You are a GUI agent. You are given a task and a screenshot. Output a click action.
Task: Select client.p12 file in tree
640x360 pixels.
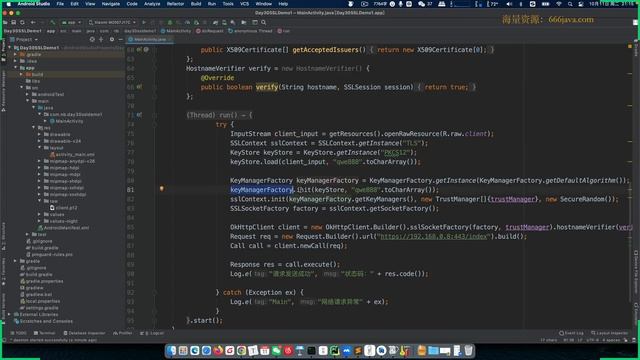pos(63,208)
